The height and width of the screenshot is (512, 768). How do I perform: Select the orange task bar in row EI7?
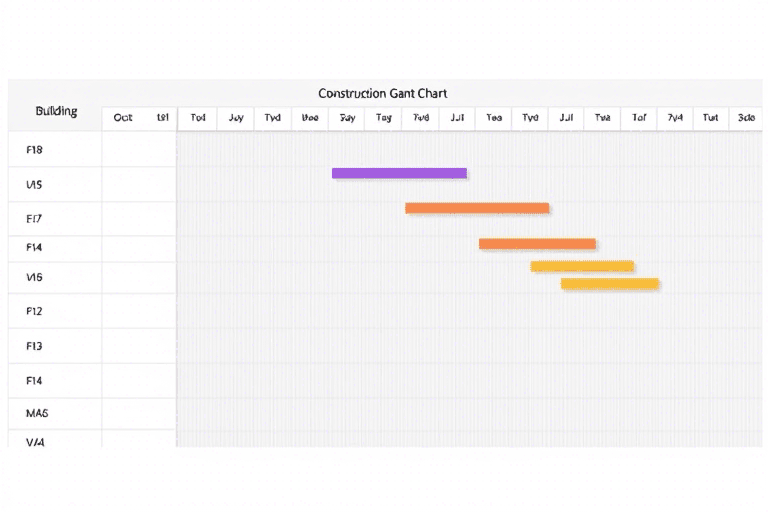(x=477, y=208)
